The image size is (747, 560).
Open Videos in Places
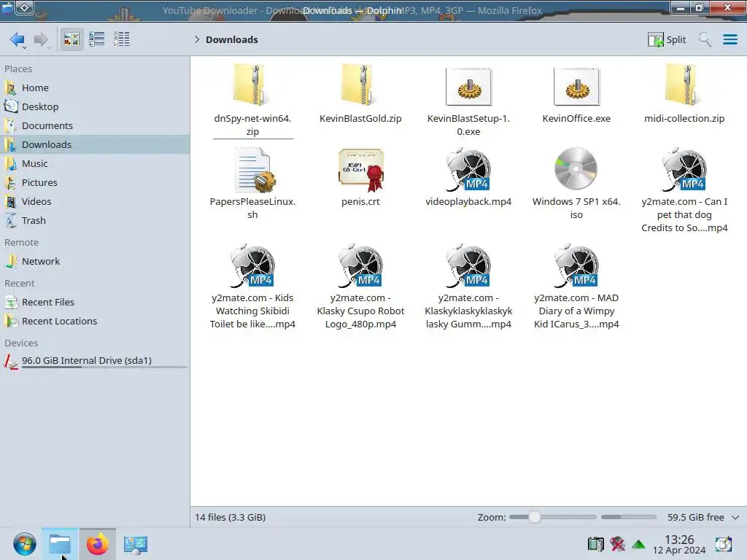click(96, 201)
